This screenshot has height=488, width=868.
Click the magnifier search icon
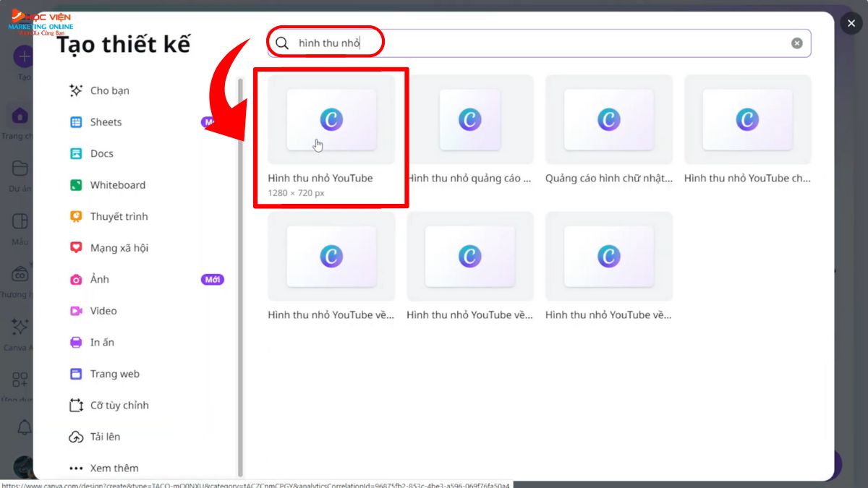282,43
